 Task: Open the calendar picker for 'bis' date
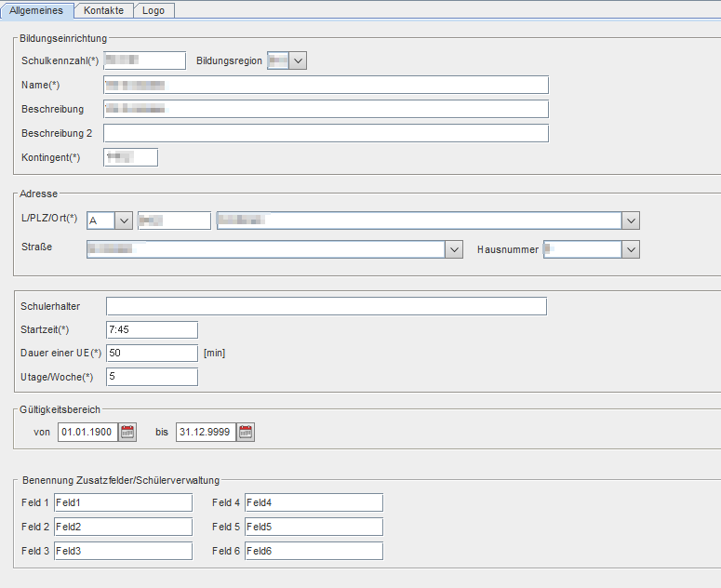tap(246, 432)
